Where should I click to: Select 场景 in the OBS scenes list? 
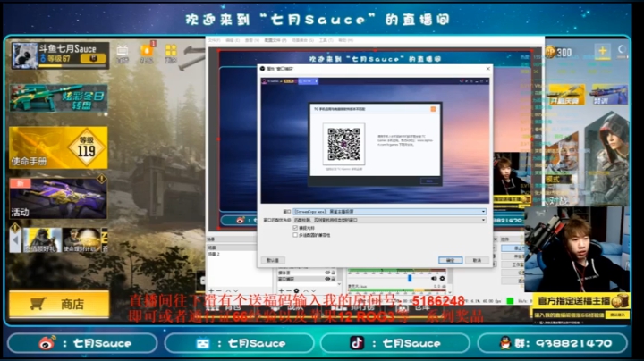point(232,248)
